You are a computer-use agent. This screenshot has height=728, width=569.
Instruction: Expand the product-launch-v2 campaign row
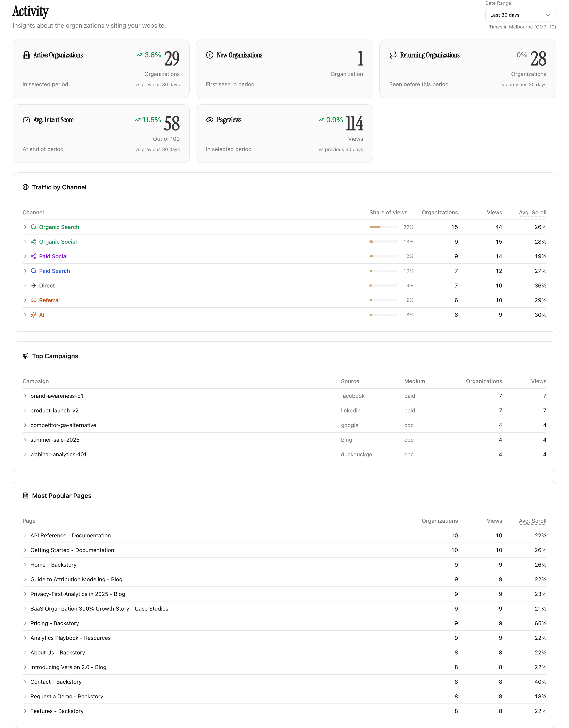tap(25, 411)
